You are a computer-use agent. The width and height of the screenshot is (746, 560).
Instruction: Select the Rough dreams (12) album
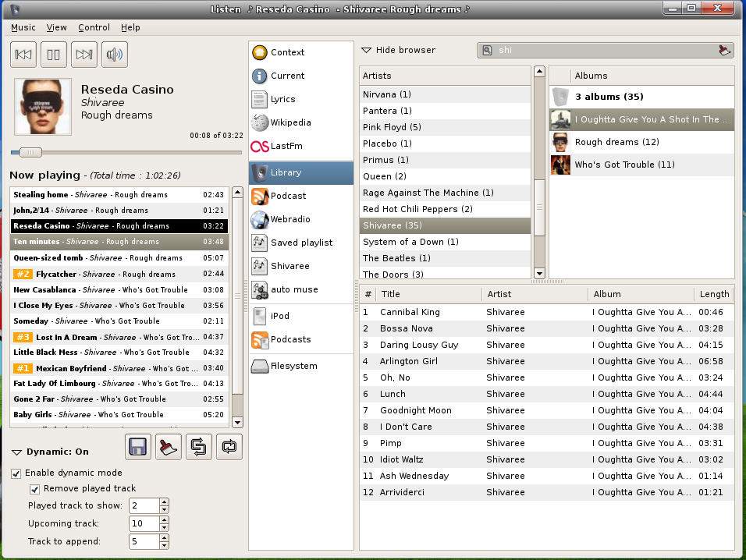point(641,142)
